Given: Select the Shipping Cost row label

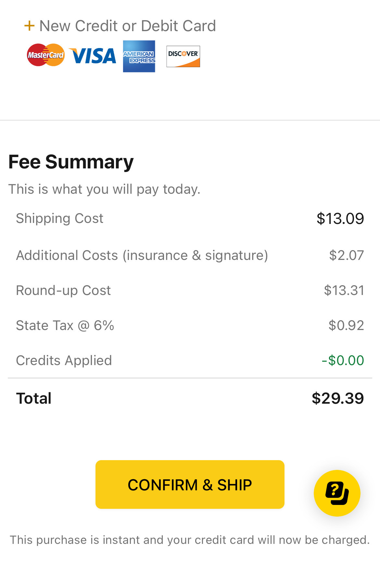Looking at the screenshot, I should point(60,218).
